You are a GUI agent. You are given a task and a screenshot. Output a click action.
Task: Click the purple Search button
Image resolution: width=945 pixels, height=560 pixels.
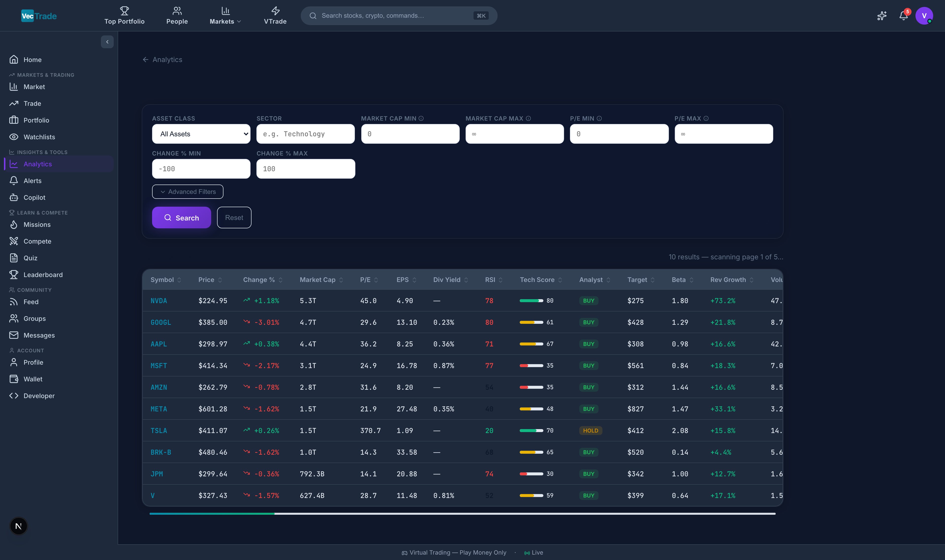[182, 218]
